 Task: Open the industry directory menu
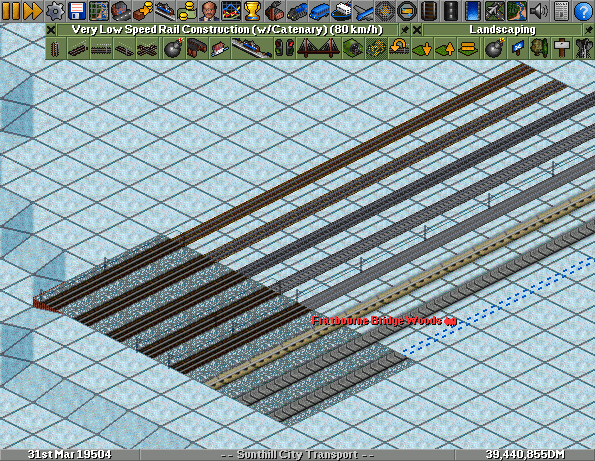click(275, 11)
